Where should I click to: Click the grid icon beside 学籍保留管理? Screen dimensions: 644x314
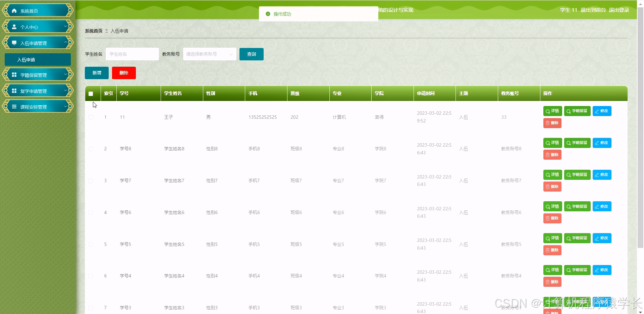[14, 75]
